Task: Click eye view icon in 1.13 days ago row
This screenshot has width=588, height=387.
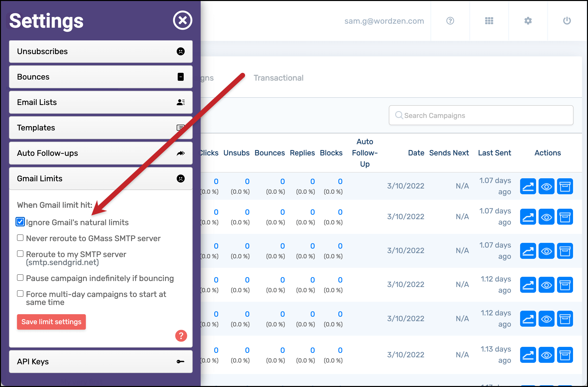Action: point(546,355)
